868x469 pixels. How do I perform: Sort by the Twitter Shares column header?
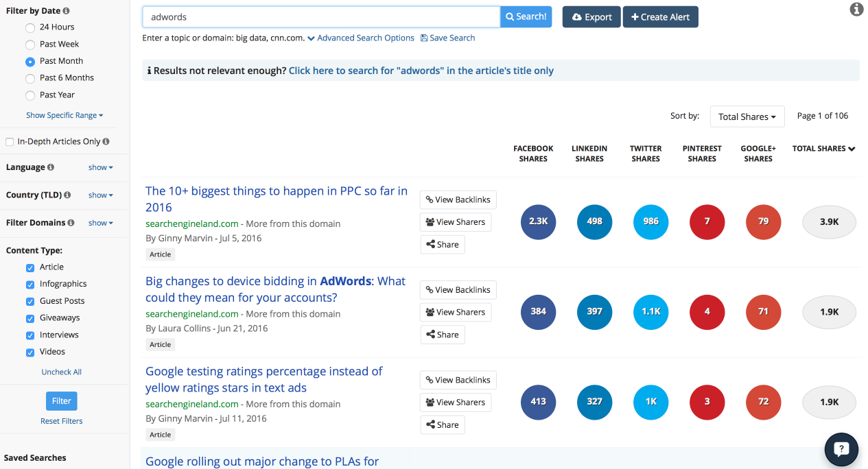point(646,154)
